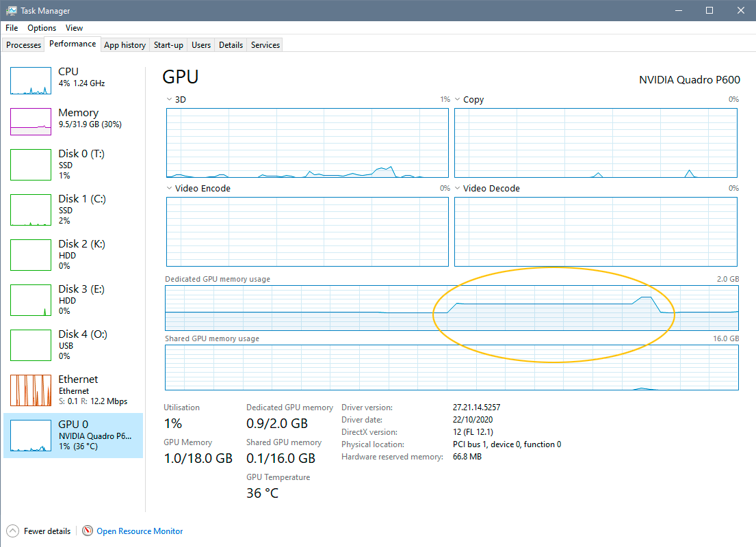Open the View menu
The width and height of the screenshot is (756, 547).
(x=75, y=28)
